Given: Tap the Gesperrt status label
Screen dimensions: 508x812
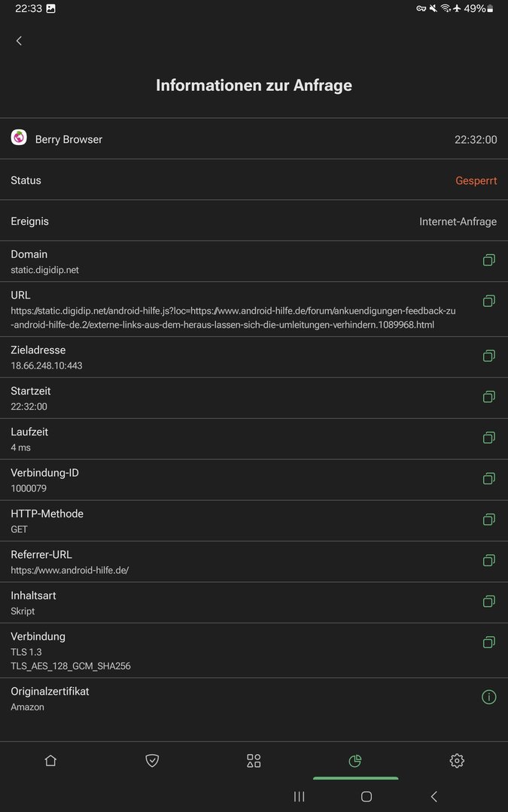Looking at the screenshot, I should pyautogui.click(x=476, y=180).
